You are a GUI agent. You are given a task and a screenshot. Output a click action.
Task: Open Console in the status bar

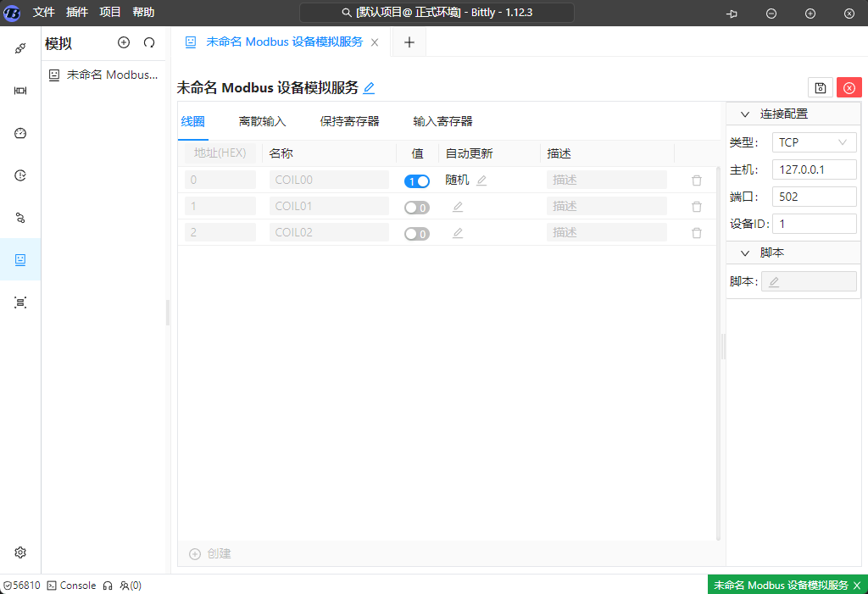click(x=71, y=586)
